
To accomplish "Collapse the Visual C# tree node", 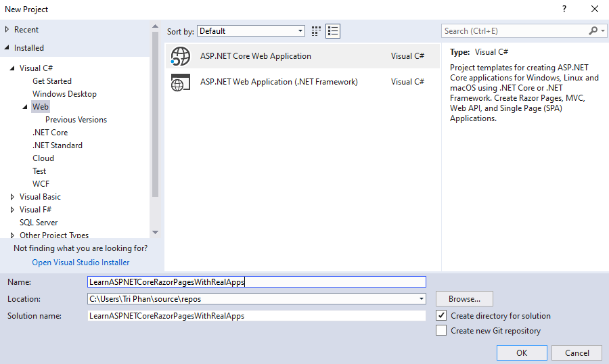I will click(12, 68).
